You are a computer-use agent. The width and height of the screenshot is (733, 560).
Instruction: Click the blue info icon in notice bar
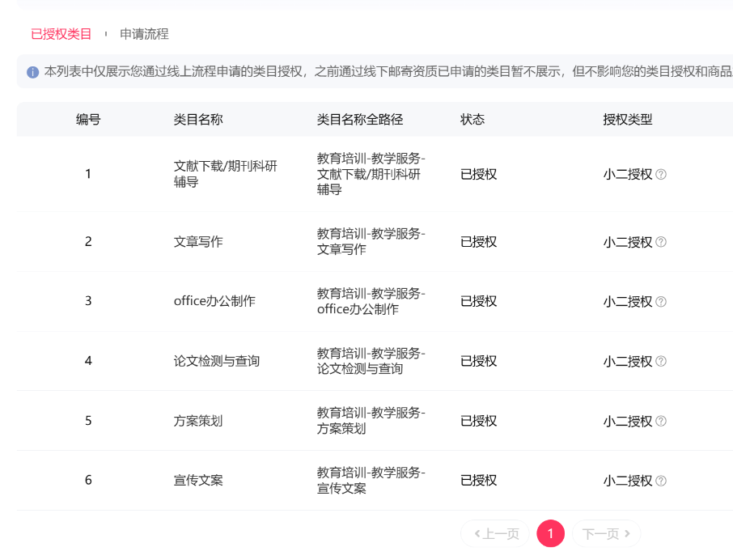click(x=32, y=72)
